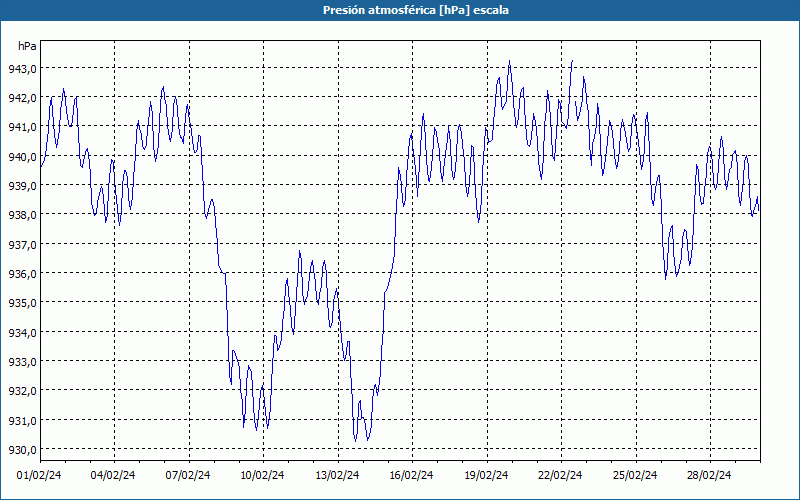Click the 943,0 y-axis value
Image resolution: width=800 pixels, height=500 pixels.
22,68
